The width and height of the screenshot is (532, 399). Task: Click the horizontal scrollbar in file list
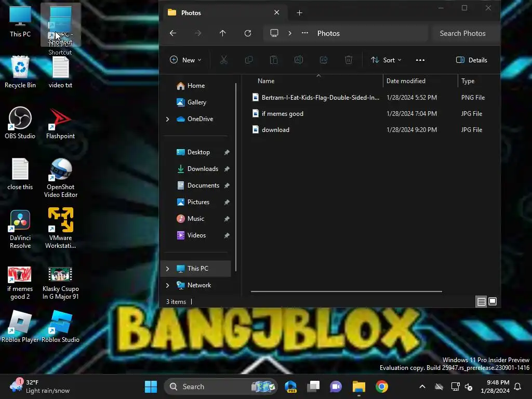[x=346, y=291]
